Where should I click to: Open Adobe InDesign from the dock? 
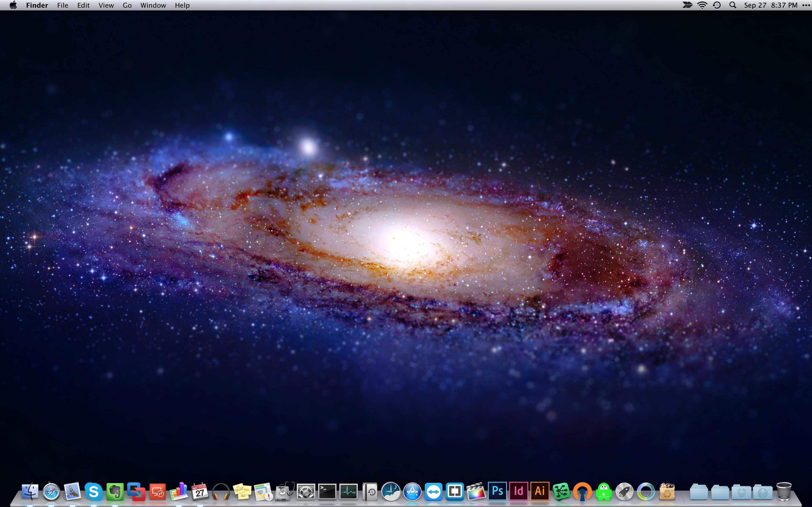click(x=518, y=491)
